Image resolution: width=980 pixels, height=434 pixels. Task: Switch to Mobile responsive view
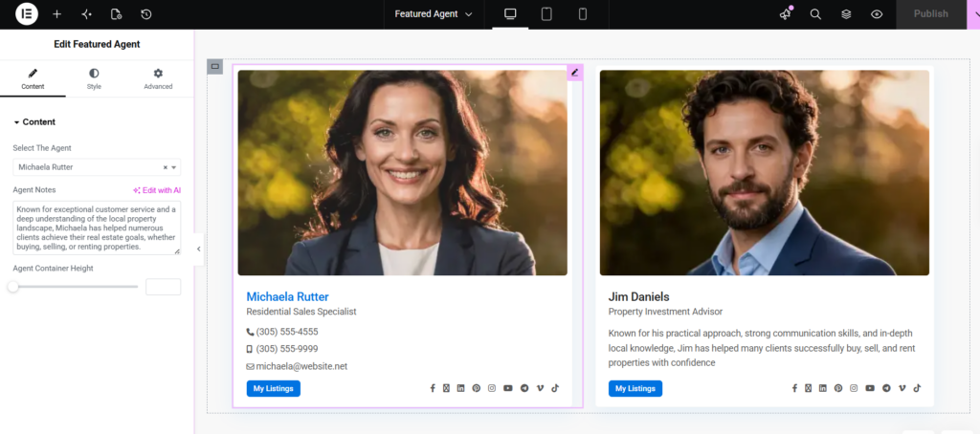[583, 13]
